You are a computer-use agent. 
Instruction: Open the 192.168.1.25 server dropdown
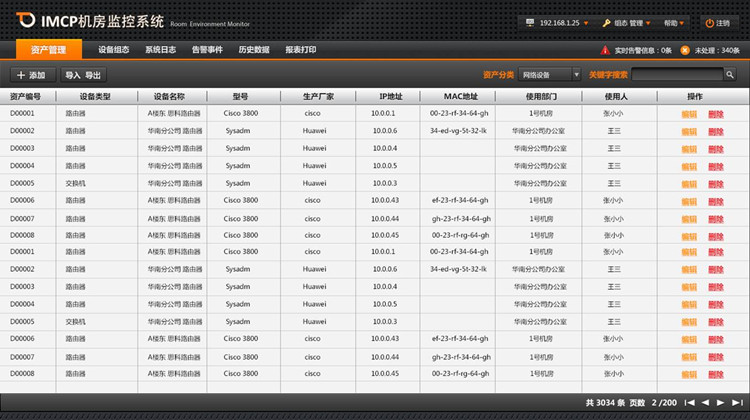pyautogui.click(x=559, y=22)
